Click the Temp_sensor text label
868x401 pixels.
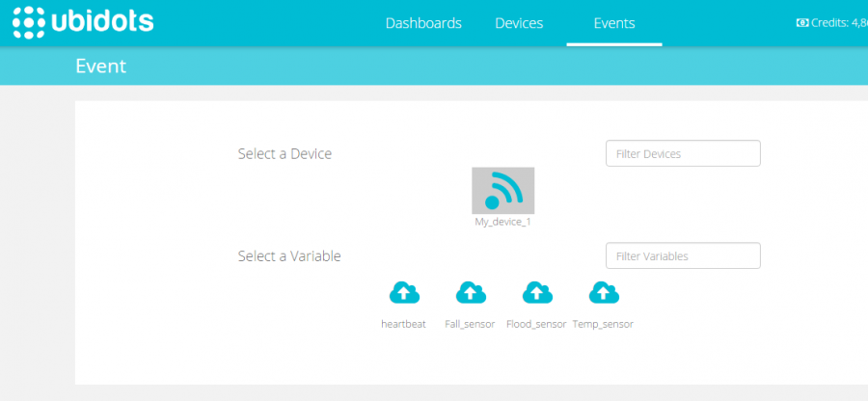603,325
